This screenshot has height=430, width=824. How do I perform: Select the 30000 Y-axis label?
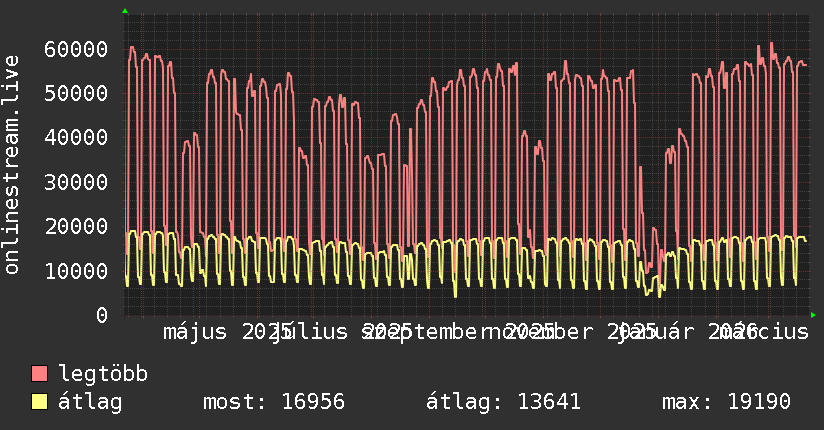[x=76, y=182]
